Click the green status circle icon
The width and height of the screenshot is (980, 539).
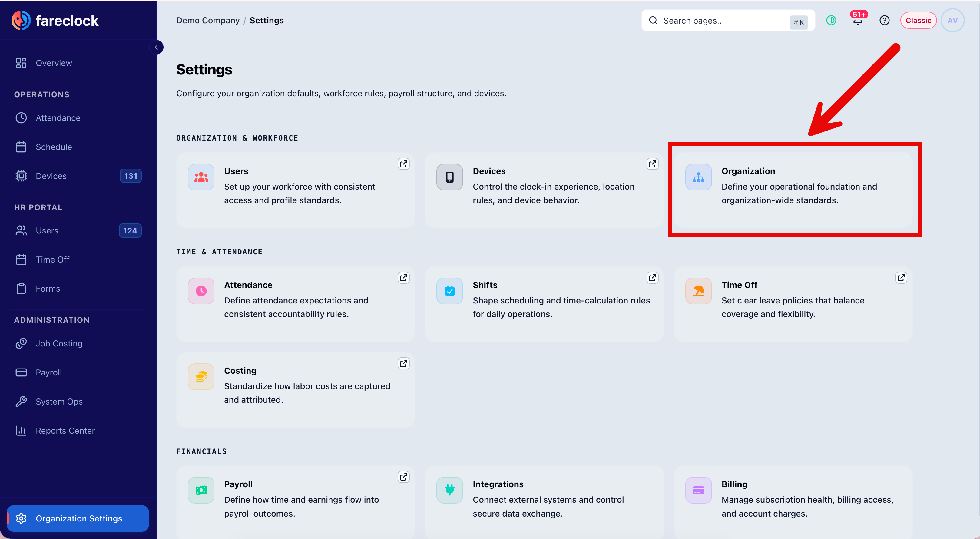coord(831,21)
